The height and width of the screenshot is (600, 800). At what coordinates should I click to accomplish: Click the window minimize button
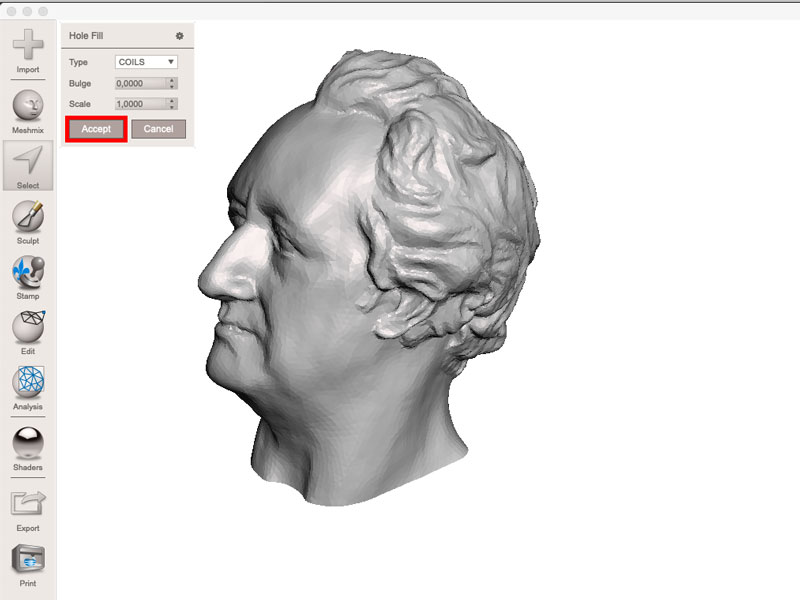click(x=28, y=11)
